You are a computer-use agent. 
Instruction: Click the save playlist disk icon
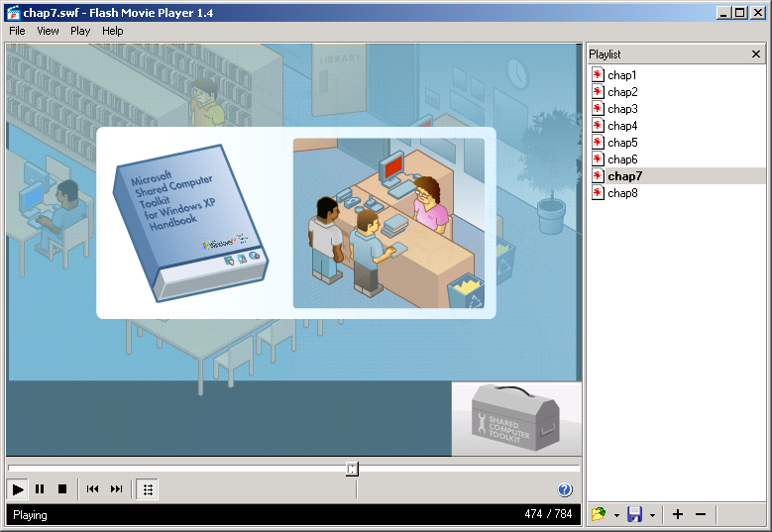coord(634,514)
